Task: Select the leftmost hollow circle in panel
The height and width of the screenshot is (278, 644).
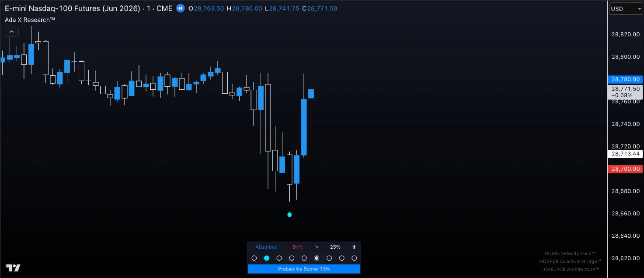Action: click(254, 258)
